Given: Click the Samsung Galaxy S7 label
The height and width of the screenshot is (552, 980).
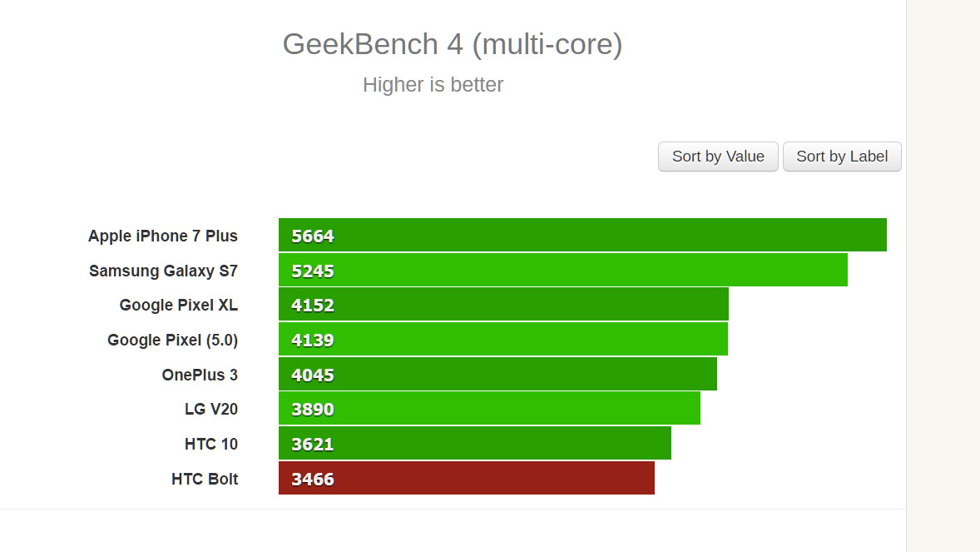Looking at the screenshot, I should point(163,271).
